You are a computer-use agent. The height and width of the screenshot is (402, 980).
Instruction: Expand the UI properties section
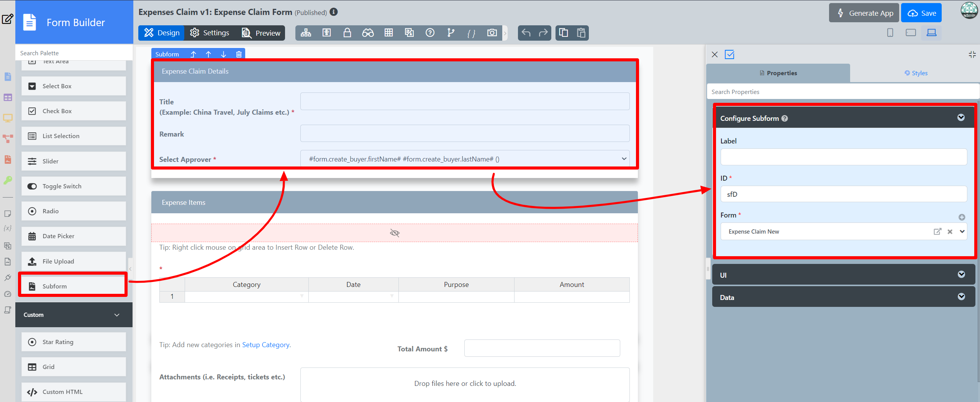click(961, 274)
